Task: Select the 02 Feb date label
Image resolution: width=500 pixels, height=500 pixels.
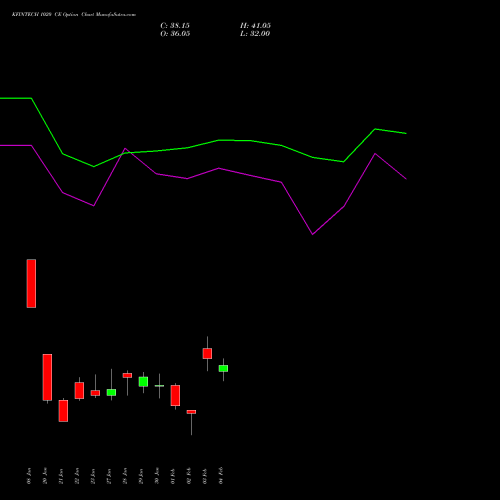Action: pos(189,476)
